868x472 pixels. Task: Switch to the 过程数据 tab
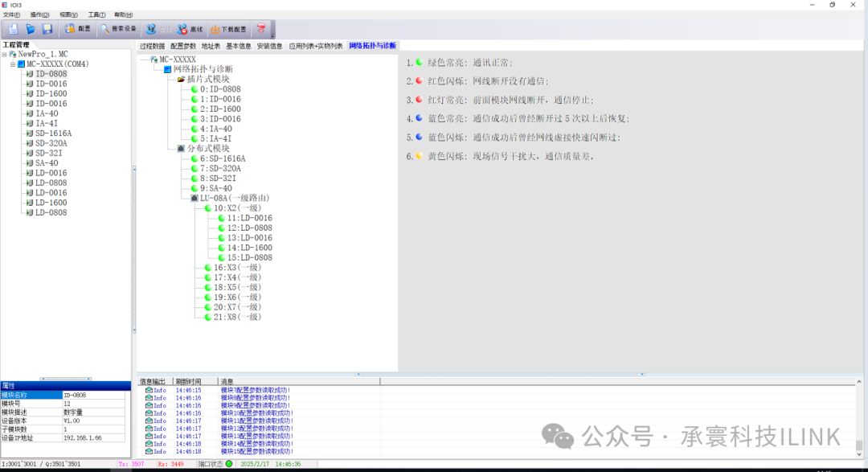tap(152, 46)
